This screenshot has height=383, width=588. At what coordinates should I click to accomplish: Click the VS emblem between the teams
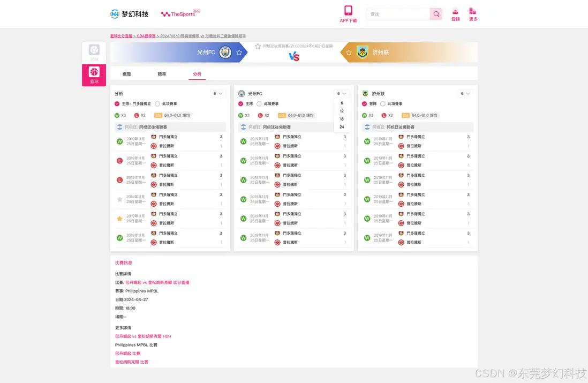tap(294, 57)
